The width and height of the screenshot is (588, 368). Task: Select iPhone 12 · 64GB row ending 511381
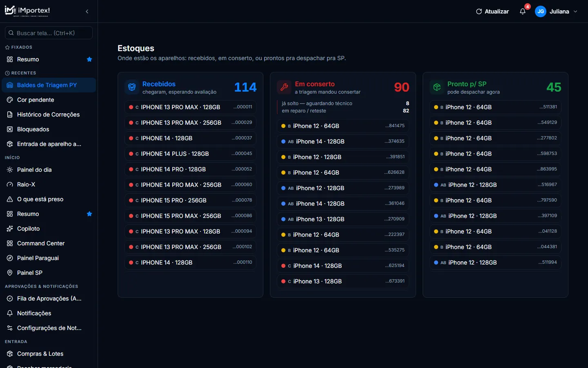coord(495,107)
